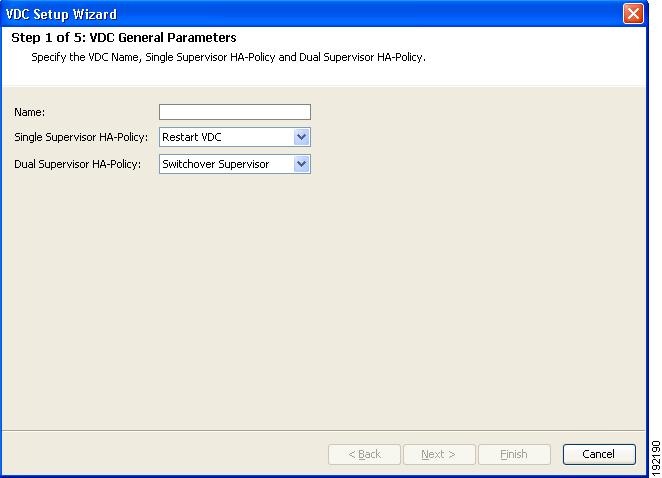Click the 'Single Supervisor HA-Policy:' label

(x=81, y=137)
